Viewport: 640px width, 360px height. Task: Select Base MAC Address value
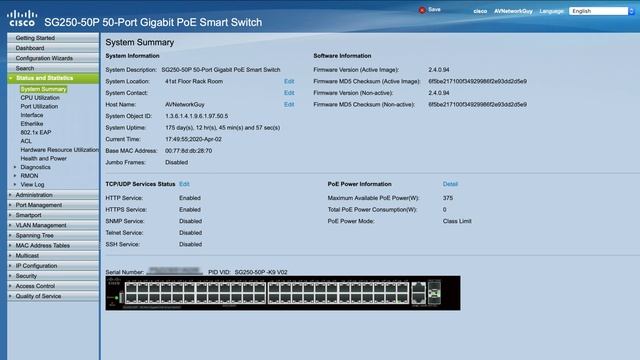pyautogui.click(x=189, y=151)
